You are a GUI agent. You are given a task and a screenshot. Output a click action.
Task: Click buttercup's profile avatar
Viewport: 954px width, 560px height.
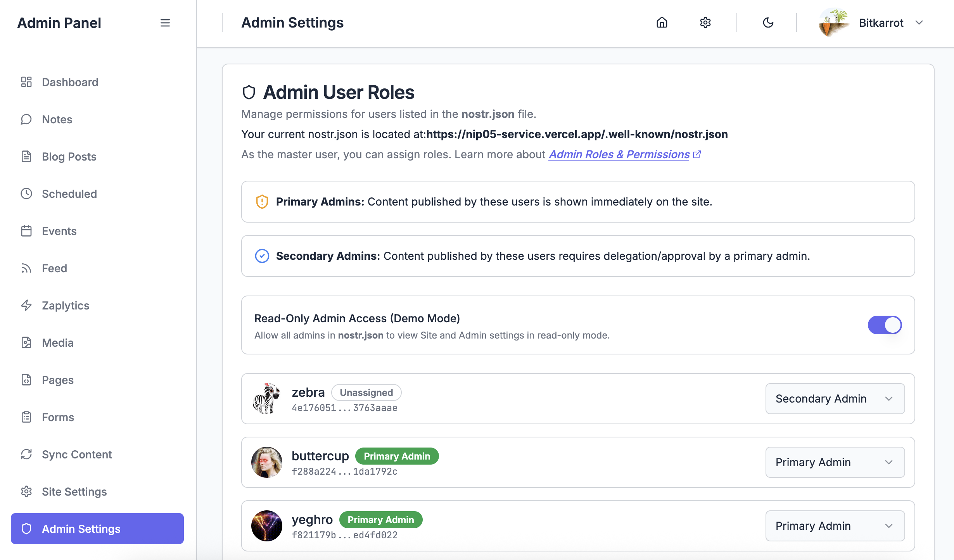point(267,462)
